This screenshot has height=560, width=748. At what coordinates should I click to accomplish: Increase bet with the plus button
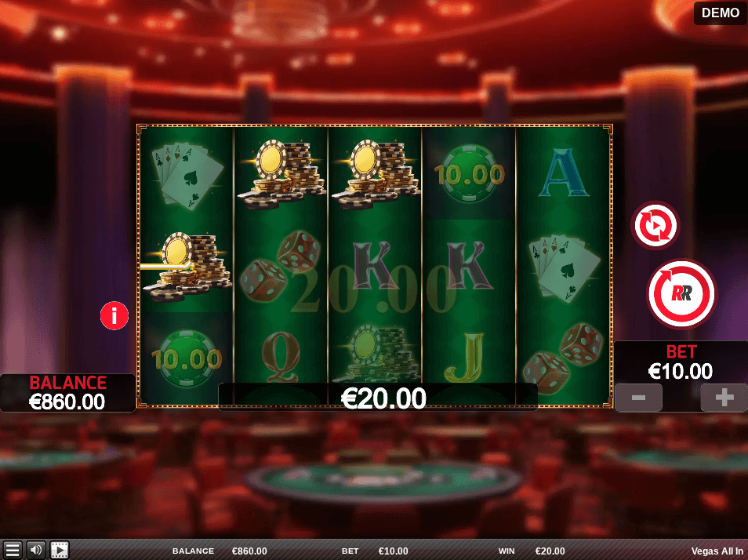(724, 398)
